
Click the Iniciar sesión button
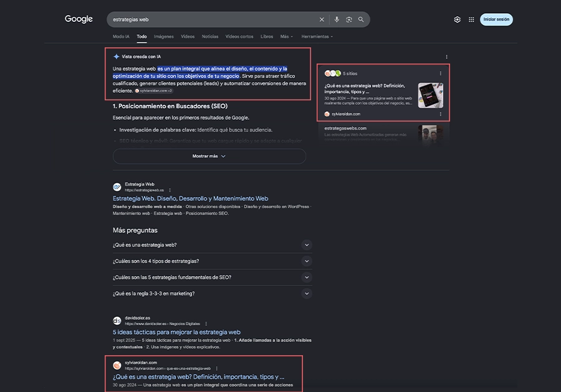coord(496,19)
